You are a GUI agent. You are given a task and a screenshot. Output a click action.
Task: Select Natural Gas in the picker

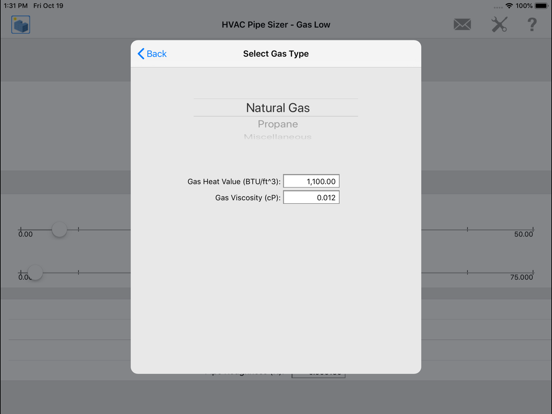point(277,108)
